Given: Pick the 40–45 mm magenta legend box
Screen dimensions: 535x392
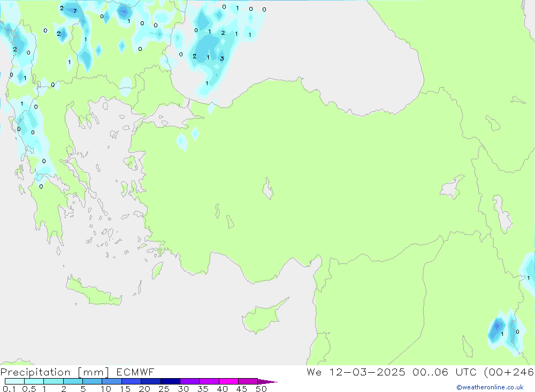Looking at the screenshot, I should [x=228, y=381].
